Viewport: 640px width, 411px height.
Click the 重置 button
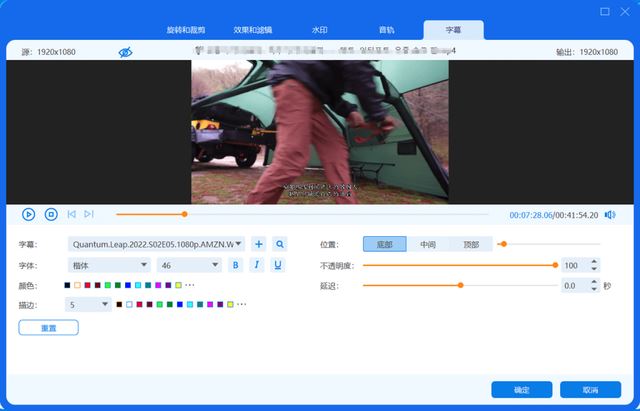tap(49, 328)
